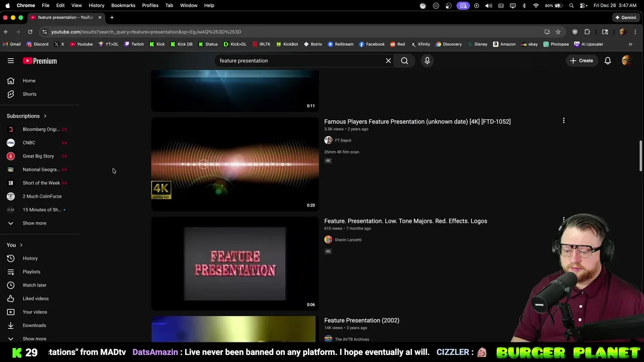Click the browser address bar
Viewport: 644px width, 362px height.
click(292, 32)
